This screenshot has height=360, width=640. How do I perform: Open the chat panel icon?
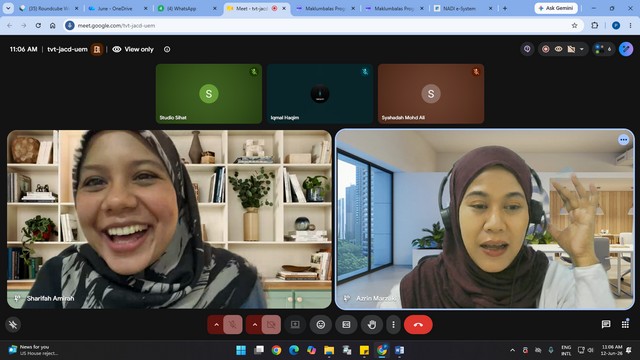coord(606,324)
